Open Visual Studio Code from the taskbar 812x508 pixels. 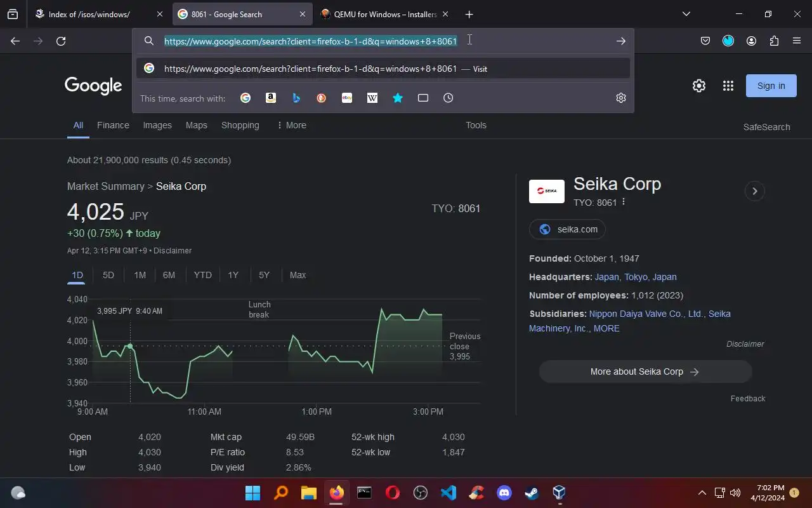[449, 493]
